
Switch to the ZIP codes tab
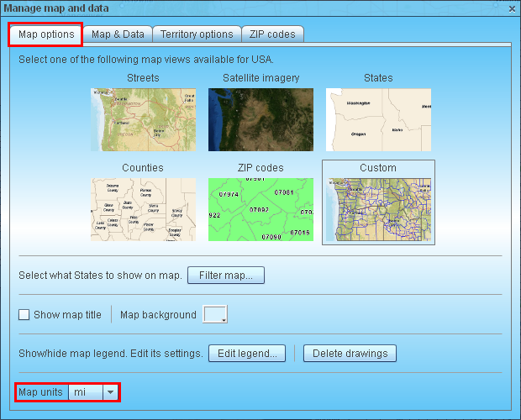tap(272, 34)
